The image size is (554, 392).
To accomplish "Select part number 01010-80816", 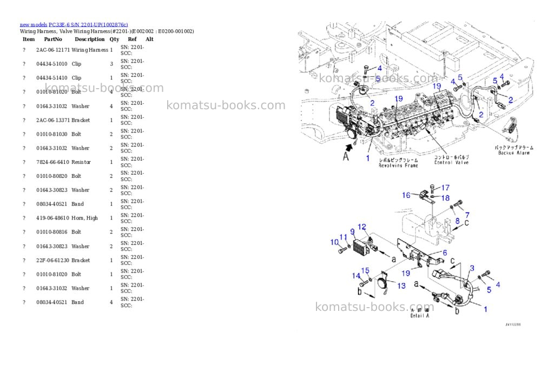I will (51, 232).
